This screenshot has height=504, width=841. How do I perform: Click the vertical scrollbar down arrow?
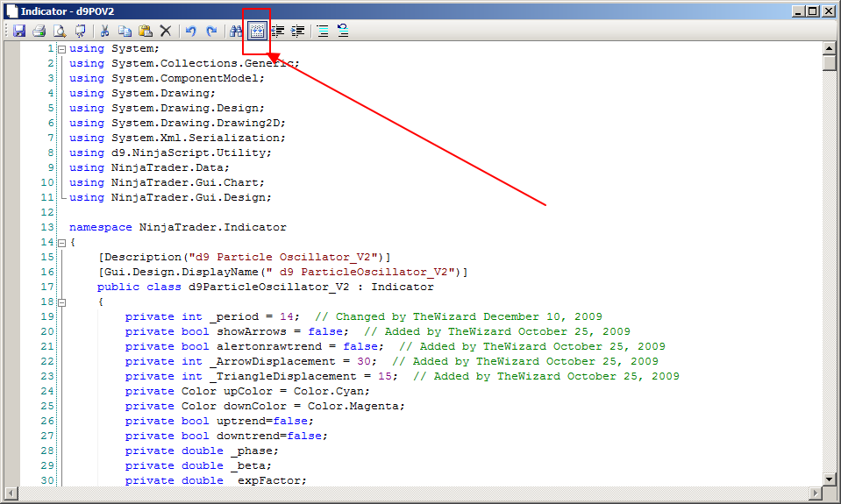pyautogui.click(x=830, y=479)
